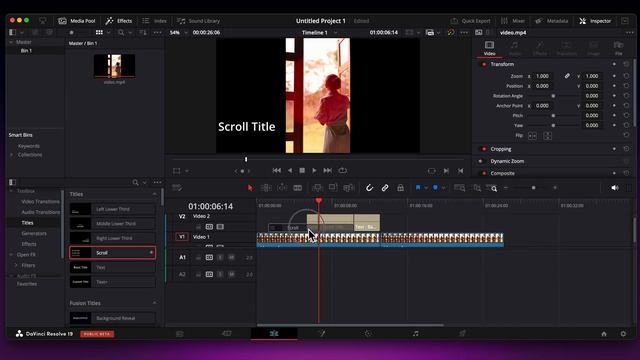
Task: Toggle the Inspector panel
Action: (595, 21)
